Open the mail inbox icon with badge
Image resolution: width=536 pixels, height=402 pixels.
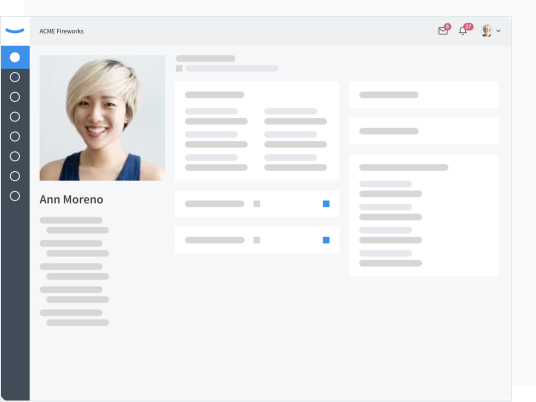point(443,30)
